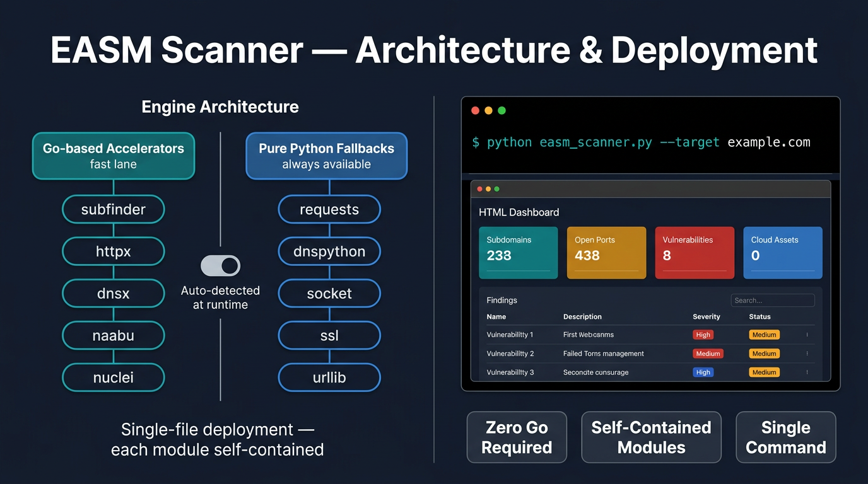Click the Engine Architecture heading
The height and width of the screenshot is (484, 868).
220,107
